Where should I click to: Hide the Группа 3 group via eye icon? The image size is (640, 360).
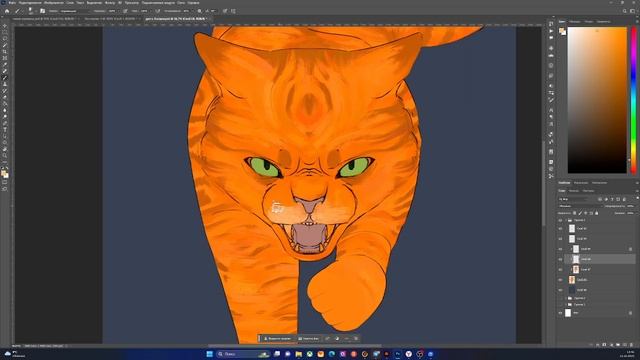pos(560,220)
